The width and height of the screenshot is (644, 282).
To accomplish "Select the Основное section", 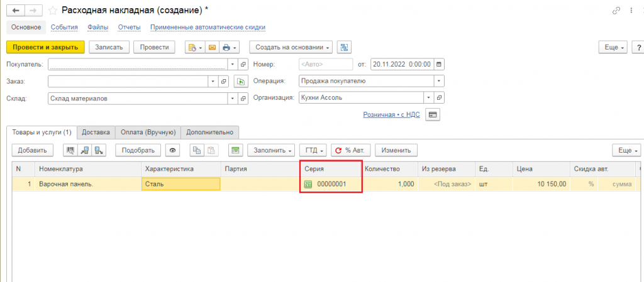I will pos(26,28).
